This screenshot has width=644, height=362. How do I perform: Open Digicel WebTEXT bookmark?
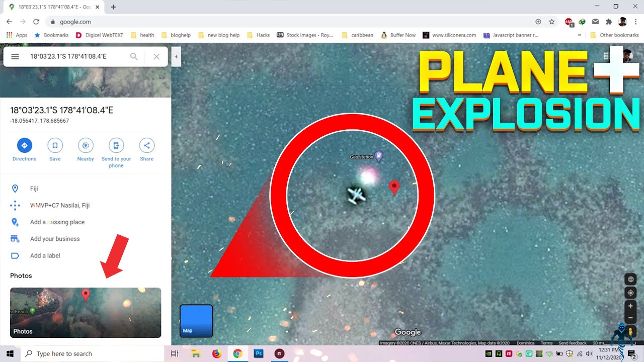(99, 35)
